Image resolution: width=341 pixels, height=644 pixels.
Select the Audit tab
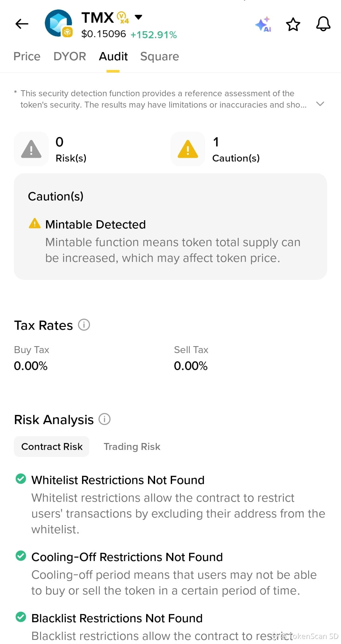(x=113, y=56)
